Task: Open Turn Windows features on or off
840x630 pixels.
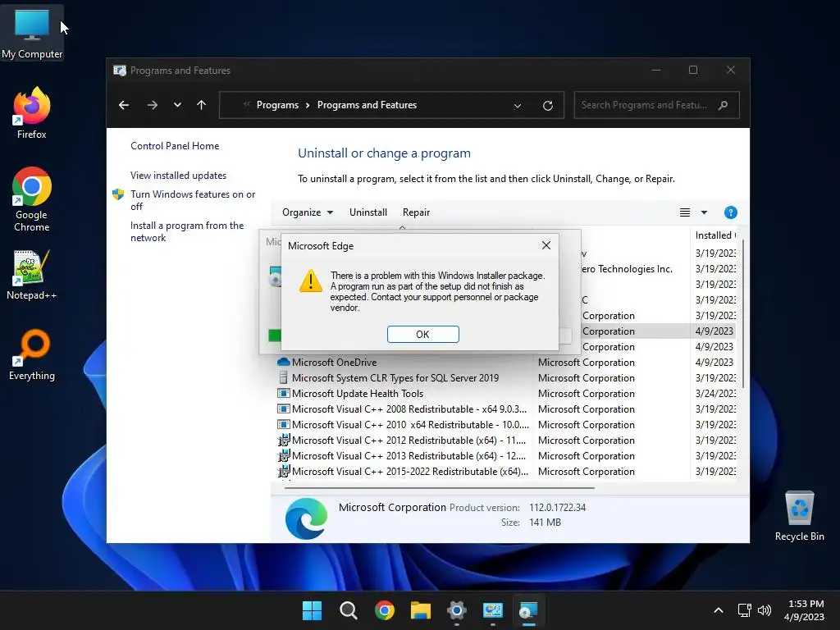Action: (193, 200)
